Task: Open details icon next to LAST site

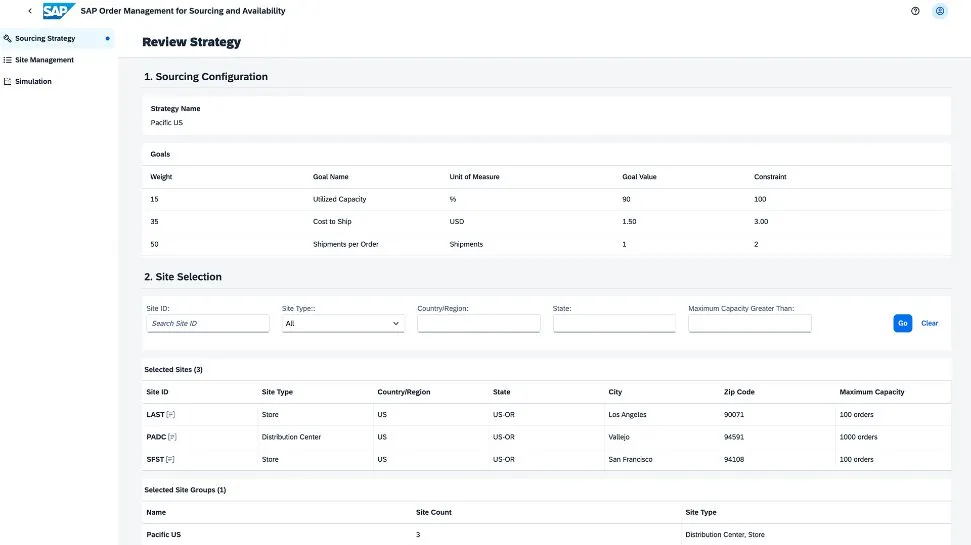Action: click(x=171, y=415)
